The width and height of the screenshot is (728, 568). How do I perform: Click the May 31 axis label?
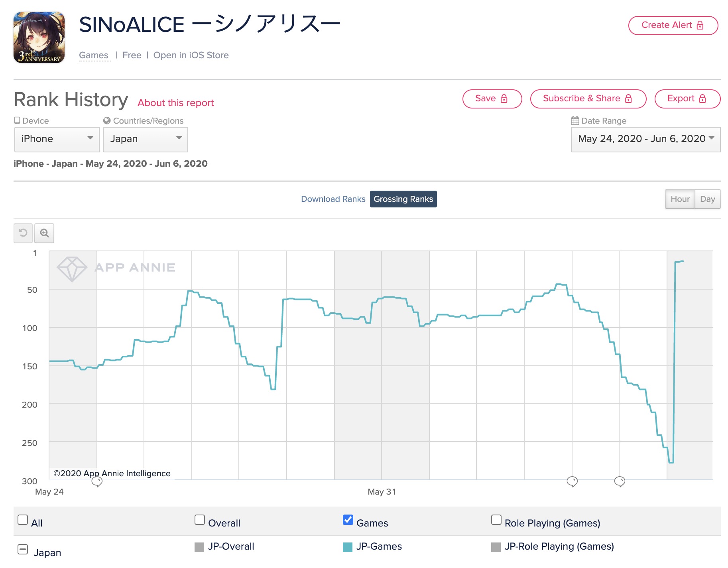click(x=382, y=491)
